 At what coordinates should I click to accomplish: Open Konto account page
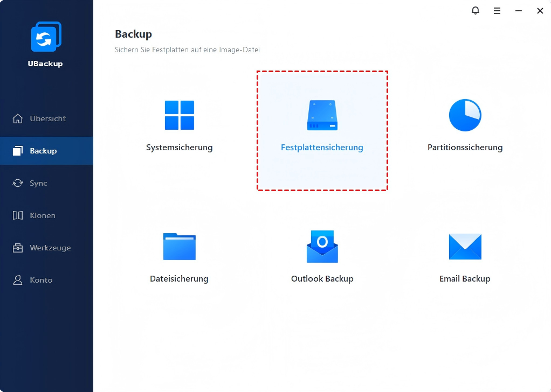[41, 280]
